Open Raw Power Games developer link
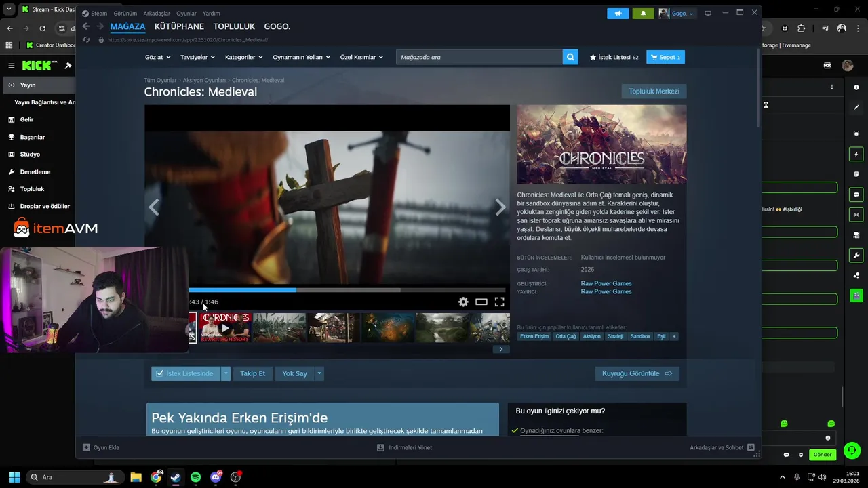Image resolution: width=868 pixels, height=488 pixels. click(606, 283)
